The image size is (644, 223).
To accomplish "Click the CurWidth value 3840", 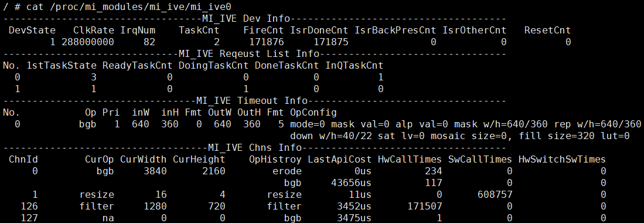I will pos(155,171).
